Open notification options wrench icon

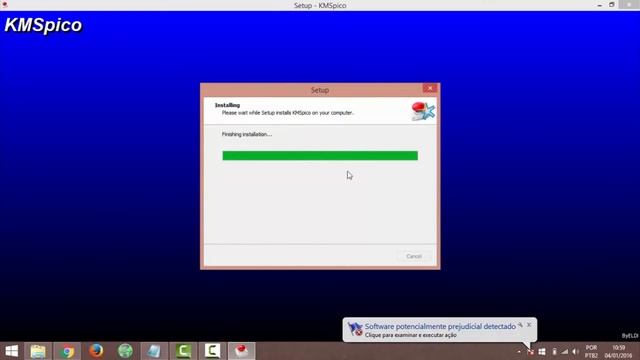520,325
